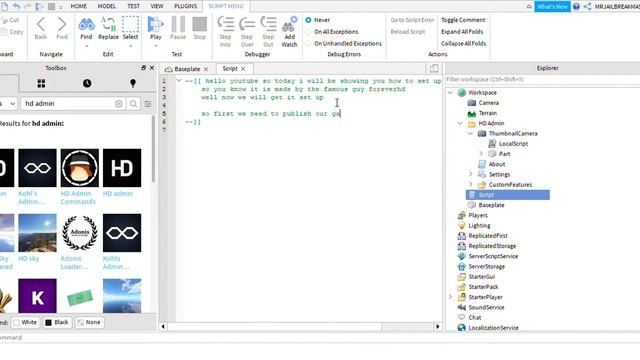Fold the comment block at line 1

(x=179, y=80)
